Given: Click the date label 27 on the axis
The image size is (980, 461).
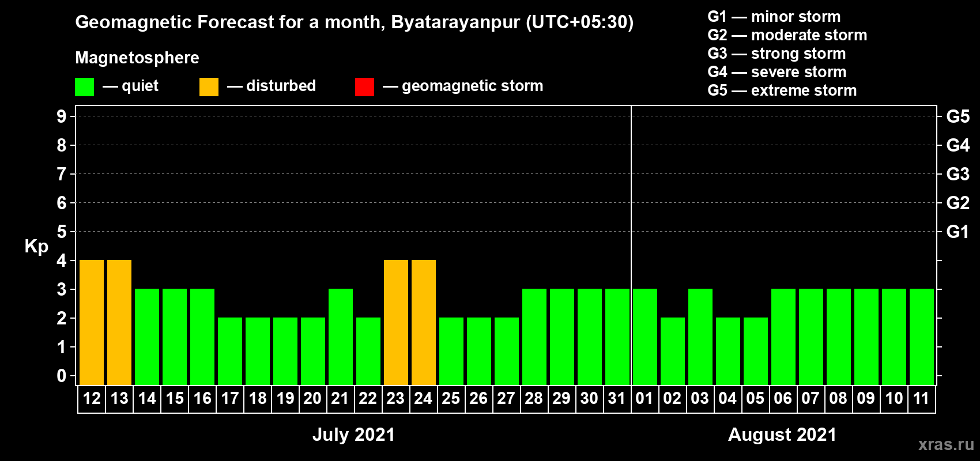Looking at the screenshot, I should 507,399.
